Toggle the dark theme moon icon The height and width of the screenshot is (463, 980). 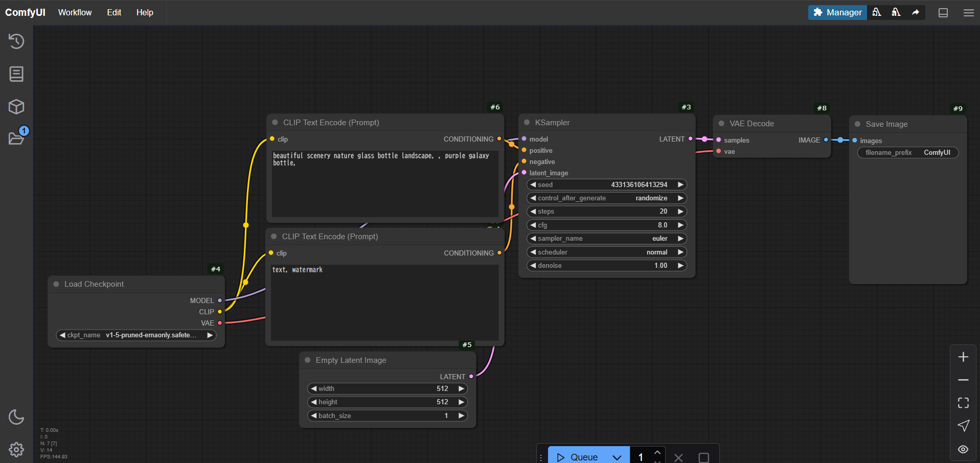tap(16, 417)
